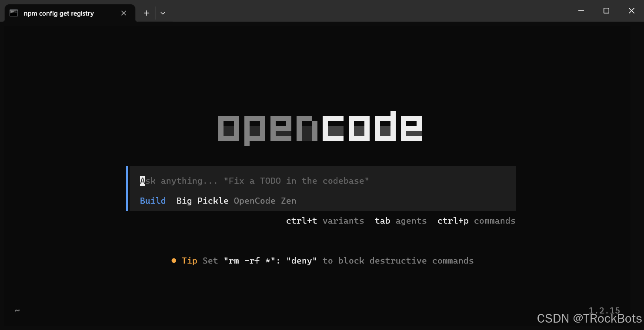Click the "rm -rf *" text in the tip
The image size is (644, 330).
[x=249, y=261]
